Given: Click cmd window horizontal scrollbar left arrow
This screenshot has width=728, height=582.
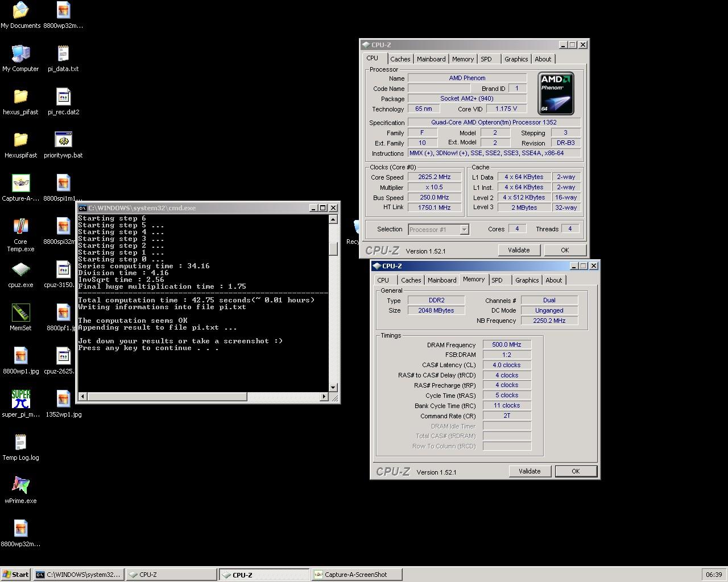Looking at the screenshot, I should [82, 396].
